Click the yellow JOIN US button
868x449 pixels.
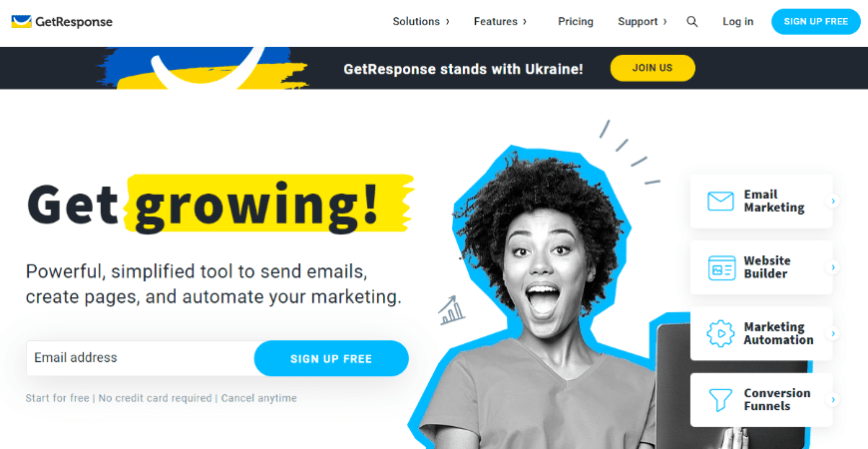click(652, 68)
